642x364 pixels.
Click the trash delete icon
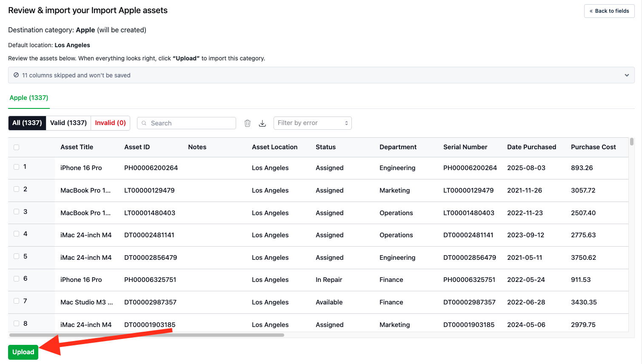click(248, 123)
